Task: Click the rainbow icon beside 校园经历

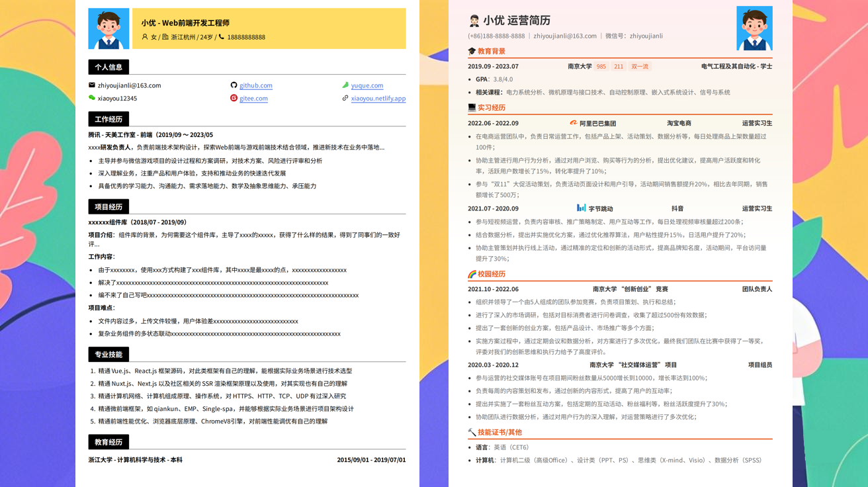Action: (x=472, y=274)
